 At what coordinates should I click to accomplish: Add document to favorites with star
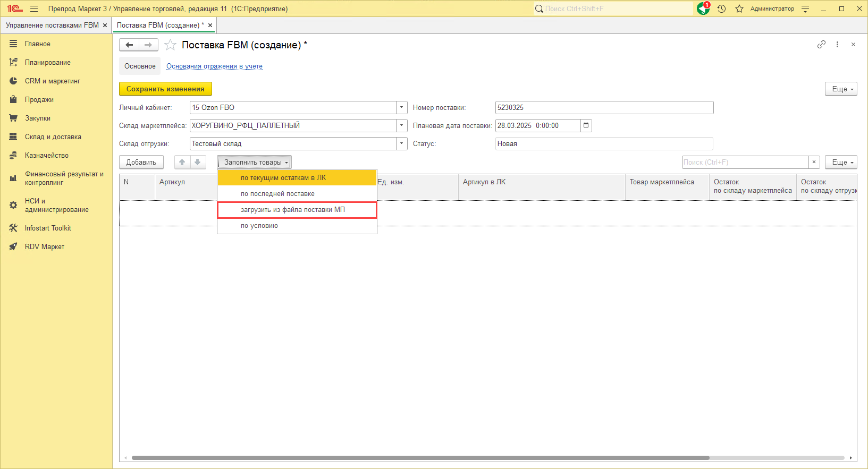tap(170, 45)
